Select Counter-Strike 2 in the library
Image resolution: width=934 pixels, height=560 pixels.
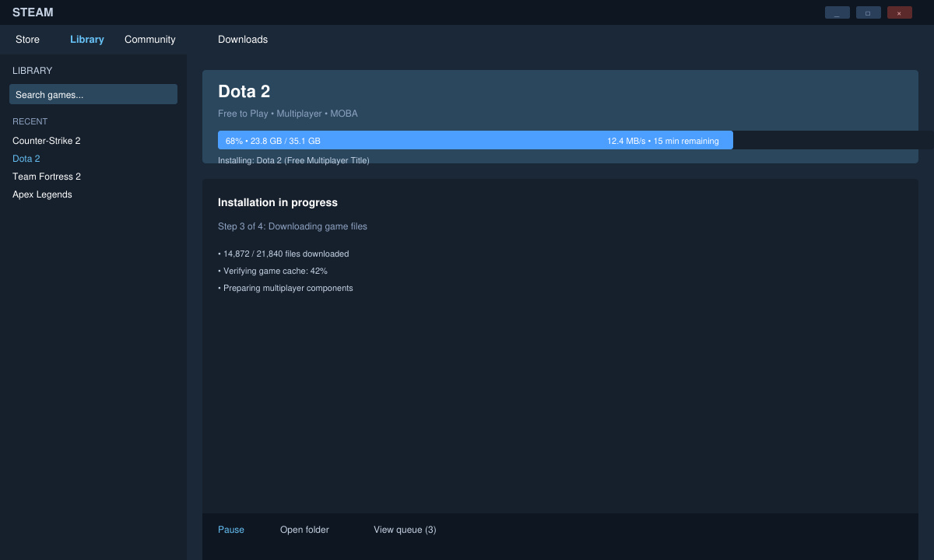[47, 141]
